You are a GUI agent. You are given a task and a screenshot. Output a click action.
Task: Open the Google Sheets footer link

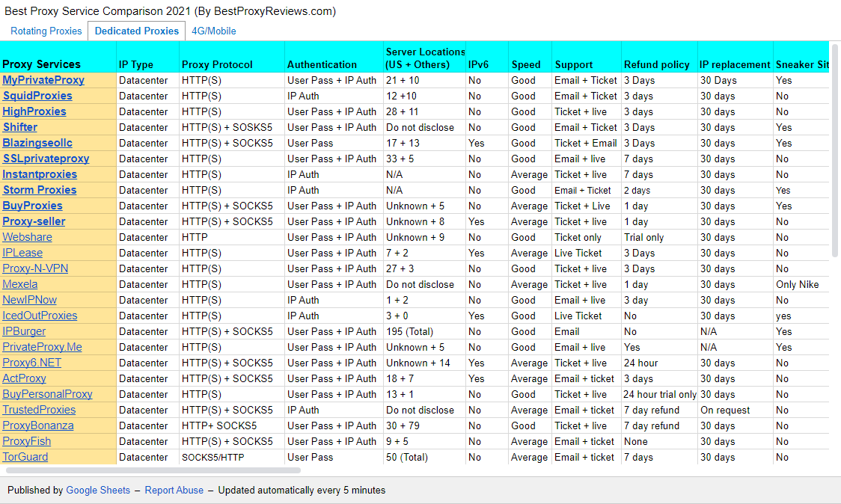tap(98, 491)
